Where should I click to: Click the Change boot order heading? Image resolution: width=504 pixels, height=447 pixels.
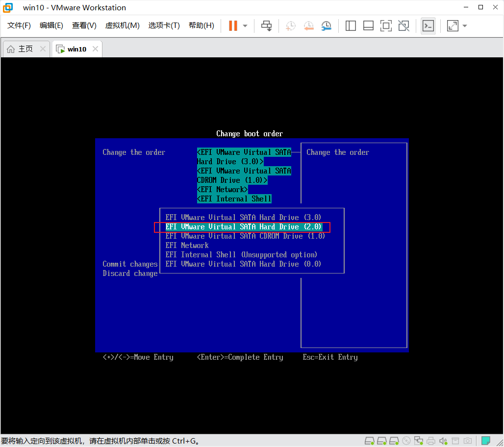[x=250, y=134]
